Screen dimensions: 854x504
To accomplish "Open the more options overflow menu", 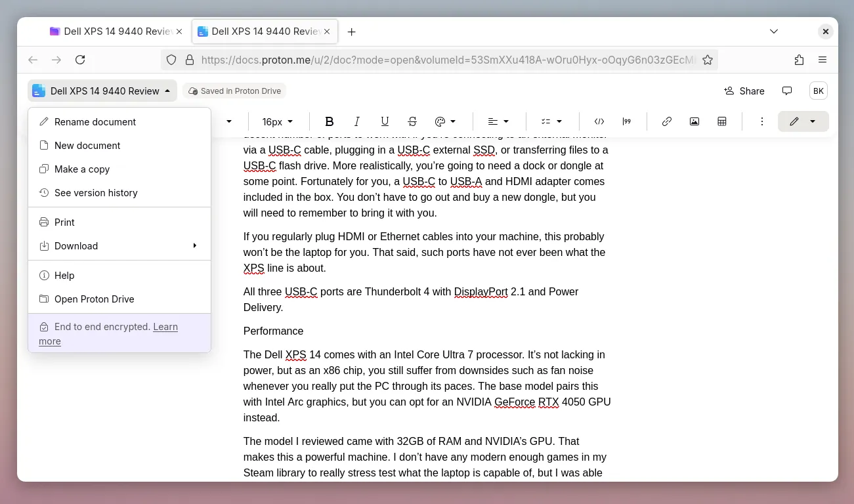I will (762, 121).
